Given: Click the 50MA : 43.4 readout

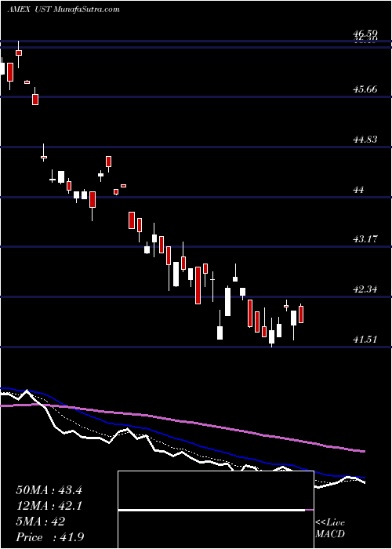Looking at the screenshot, I should (x=49, y=490).
